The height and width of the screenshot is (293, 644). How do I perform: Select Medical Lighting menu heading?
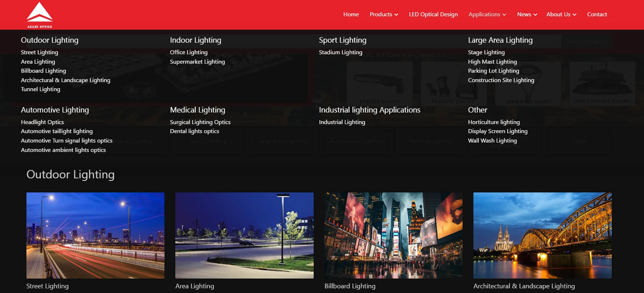[197, 110]
